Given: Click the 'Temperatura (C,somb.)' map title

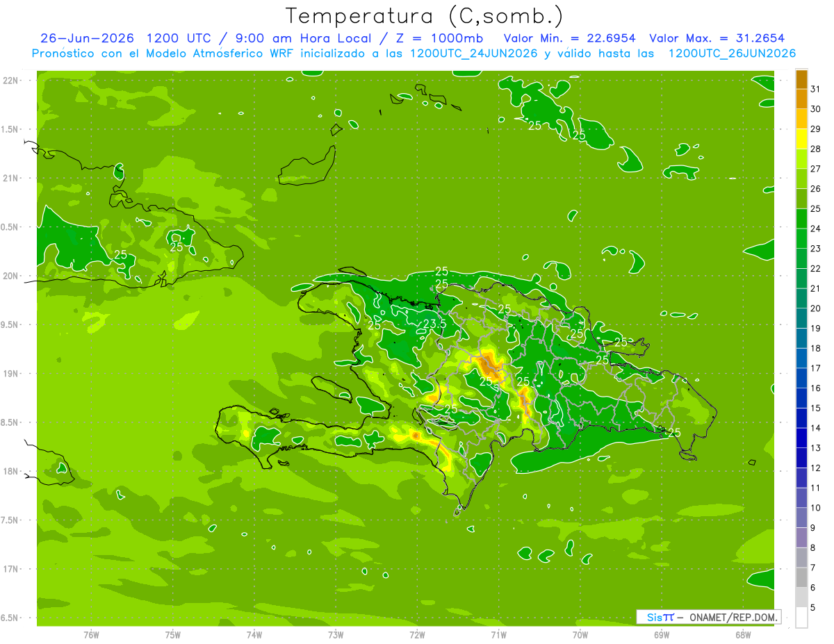Looking at the screenshot, I should [x=424, y=16].
